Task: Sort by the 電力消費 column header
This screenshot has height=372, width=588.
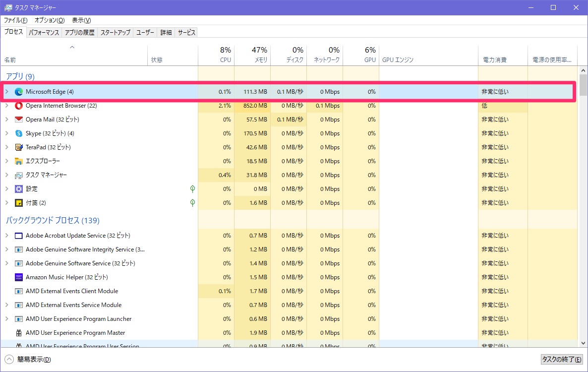Action: click(503, 55)
